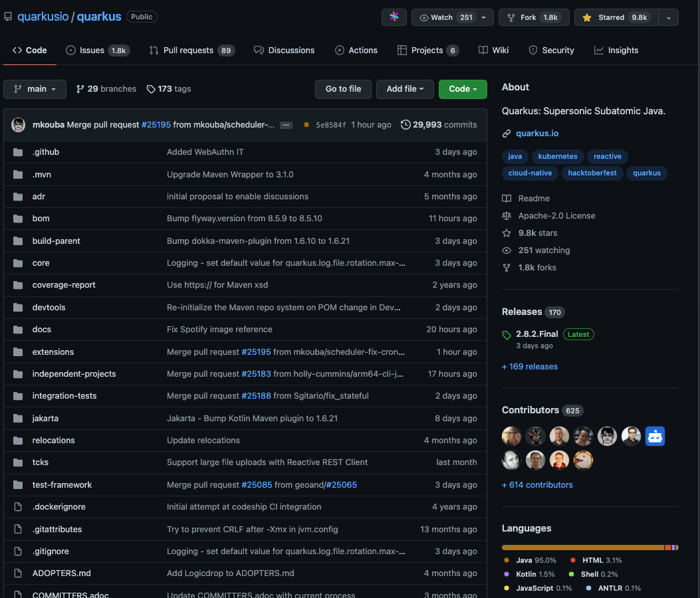Click the quarkusio owner link
The height and width of the screenshot is (598, 700).
[43, 17]
